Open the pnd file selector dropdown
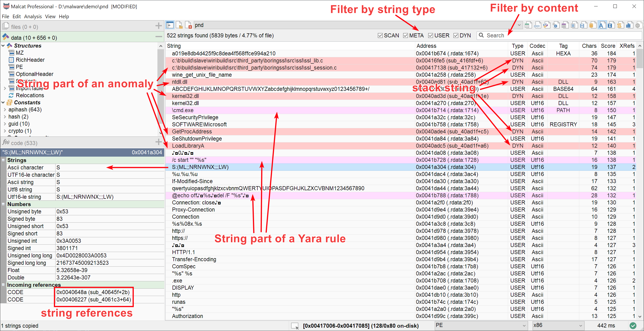This screenshot has width=644, height=331. pos(519,25)
